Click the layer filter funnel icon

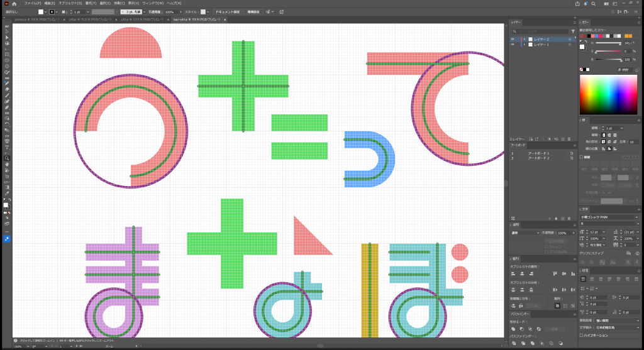point(572,30)
